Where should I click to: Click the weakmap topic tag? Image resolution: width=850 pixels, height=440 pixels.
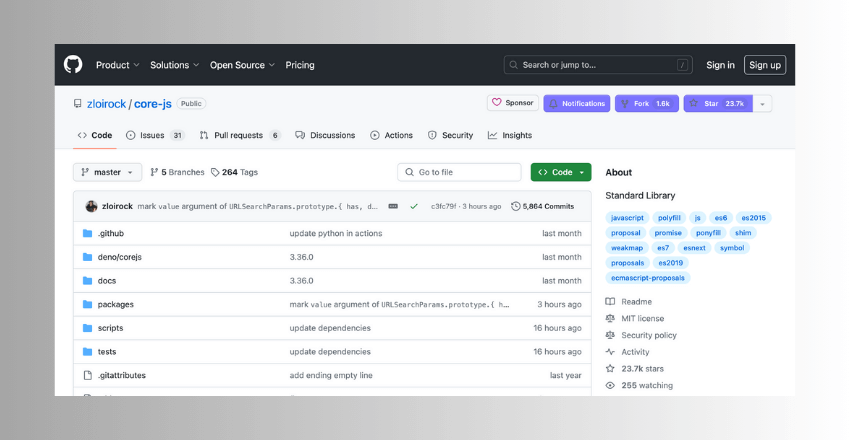click(627, 248)
